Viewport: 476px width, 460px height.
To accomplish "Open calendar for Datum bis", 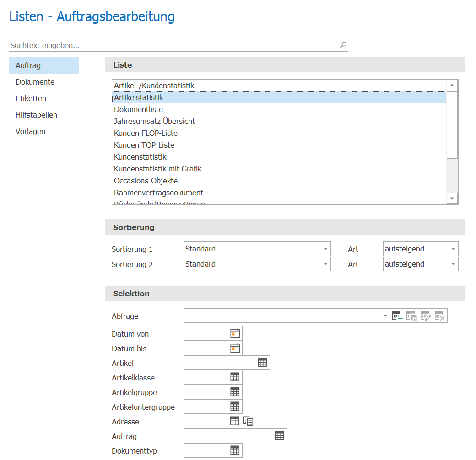I will click(235, 348).
